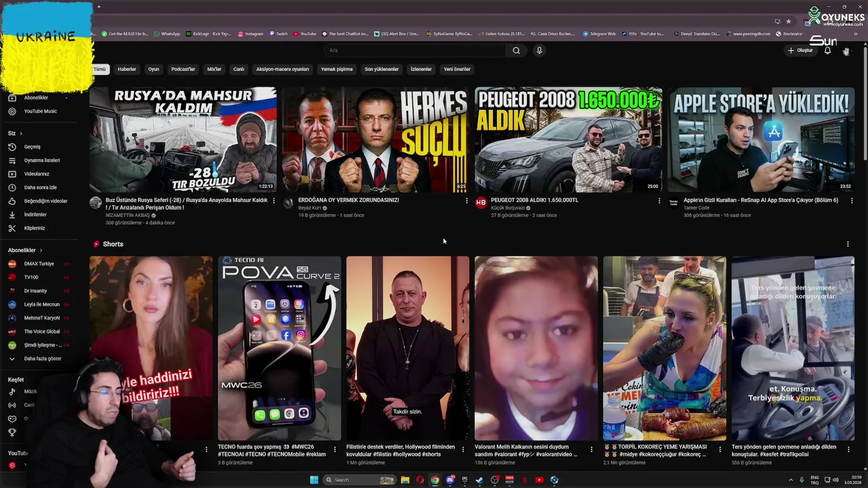Open Steam from the taskbar

click(479, 480)
